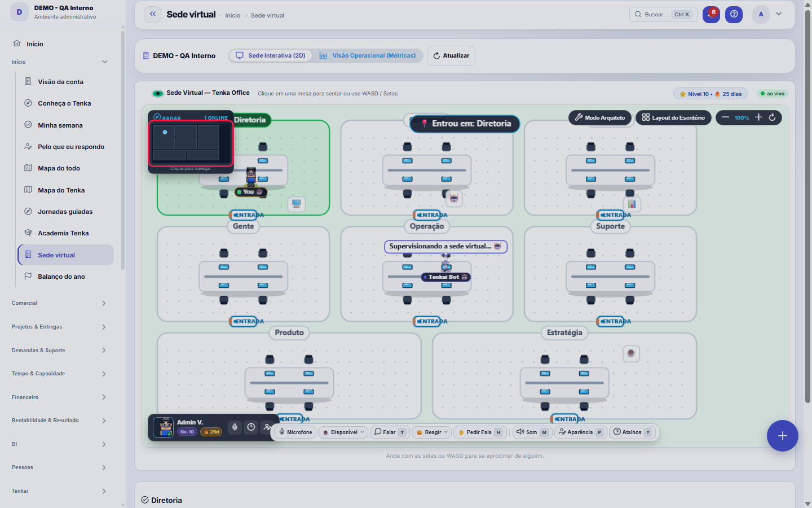This screenshot has height=508, width=812.
Task: Click the Sede virtual building icon in sidebar
Action: [x=28, y=255]
